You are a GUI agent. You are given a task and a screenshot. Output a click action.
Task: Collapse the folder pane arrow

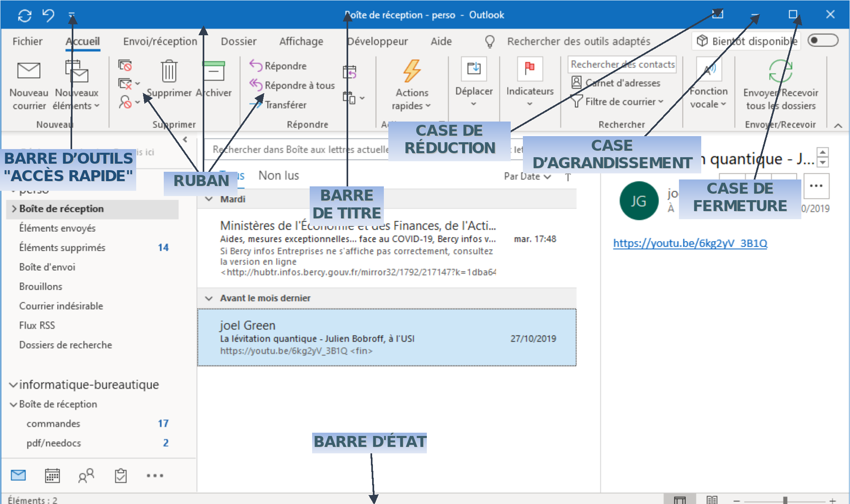pyautogui.click(x=185, y=139)
